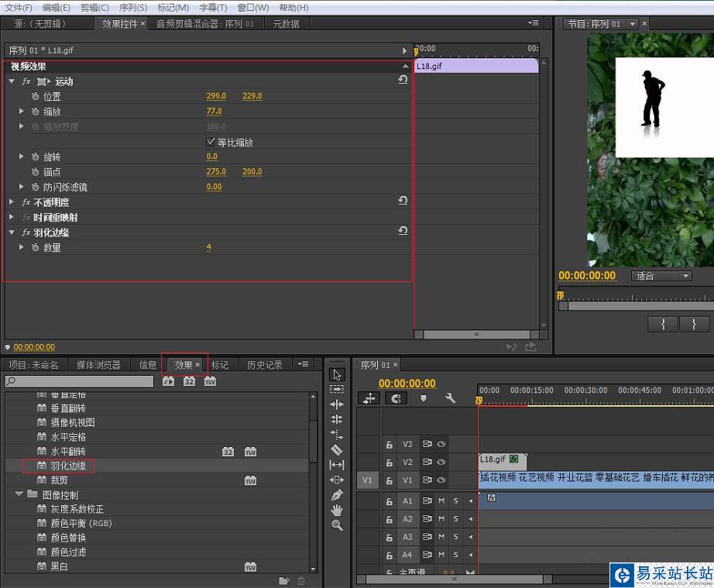Add a marker in the timeline
Viewport: 714px width, 588px height.
(424, 398)
